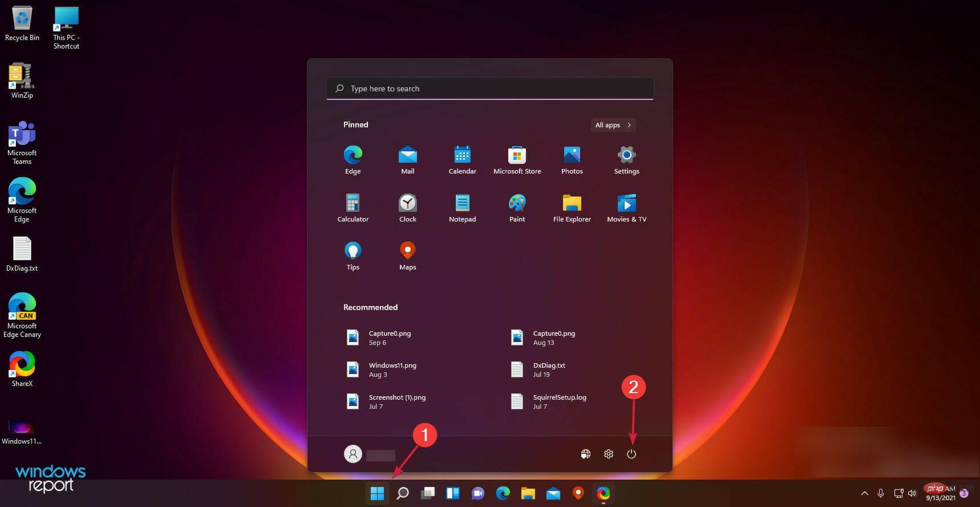Launch Calendar from the Start menu

click(x=462, y=160)
